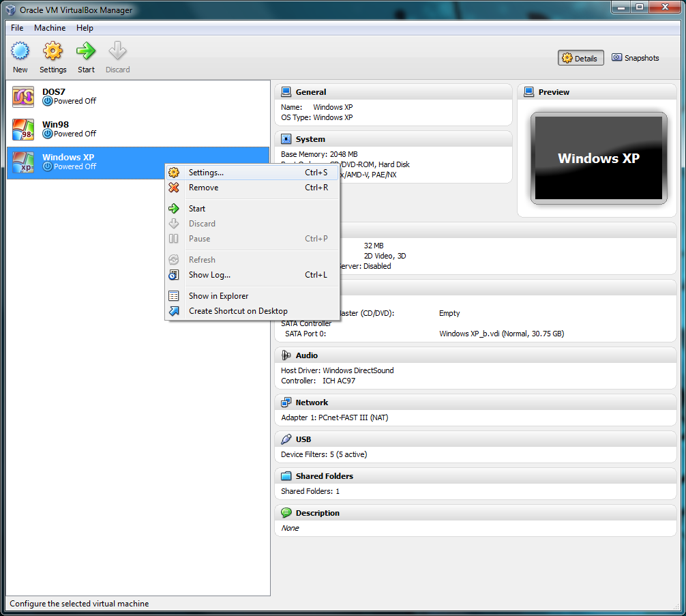Click the New virtual machine toolbar icon
The image size is (686, 616).
(x=20, y=50)
